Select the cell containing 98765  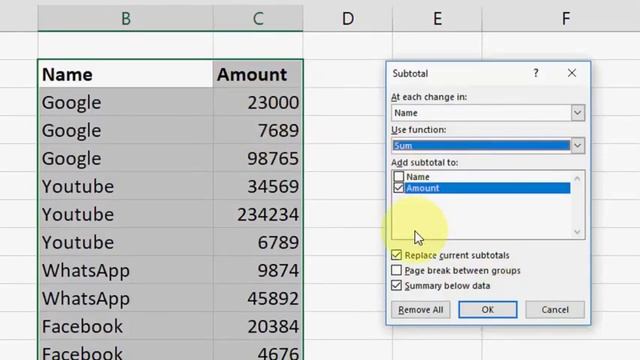(x=258, y=158)
